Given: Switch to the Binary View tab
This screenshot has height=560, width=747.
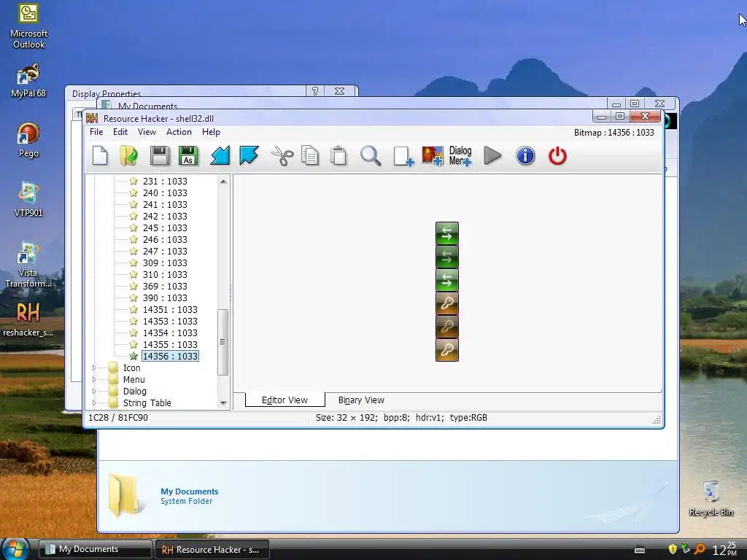Looking at the screenshot, I should pos(361,400).
